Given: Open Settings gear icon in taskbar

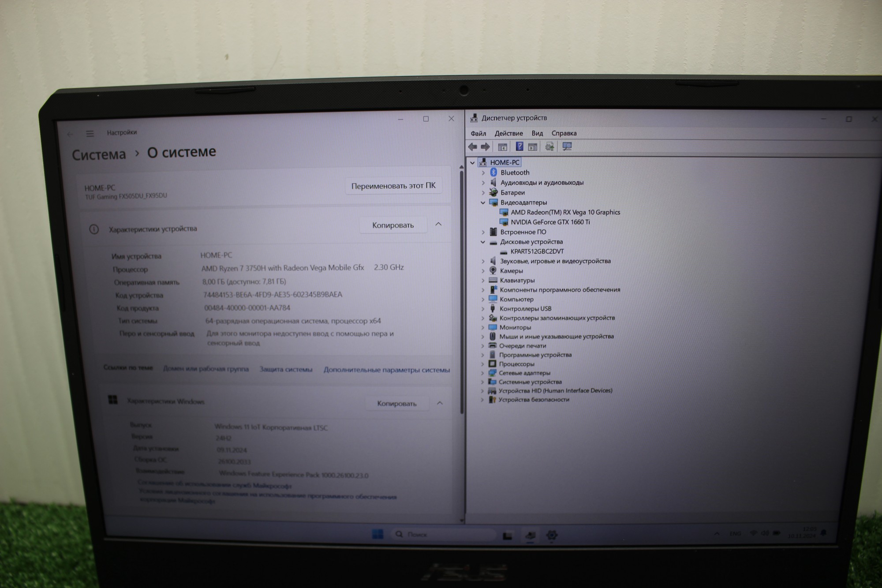Looking at the screenshot, I should click(x=551, y=535).
